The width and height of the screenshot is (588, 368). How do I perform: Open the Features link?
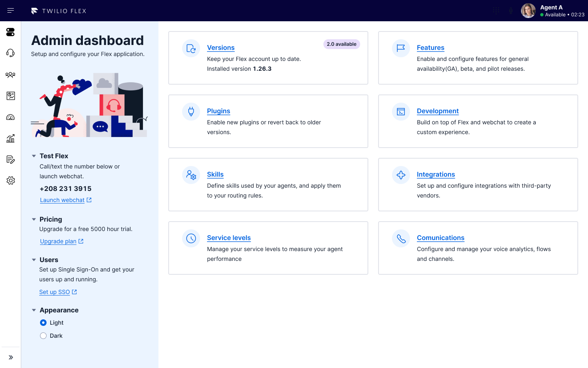(430, 48)
